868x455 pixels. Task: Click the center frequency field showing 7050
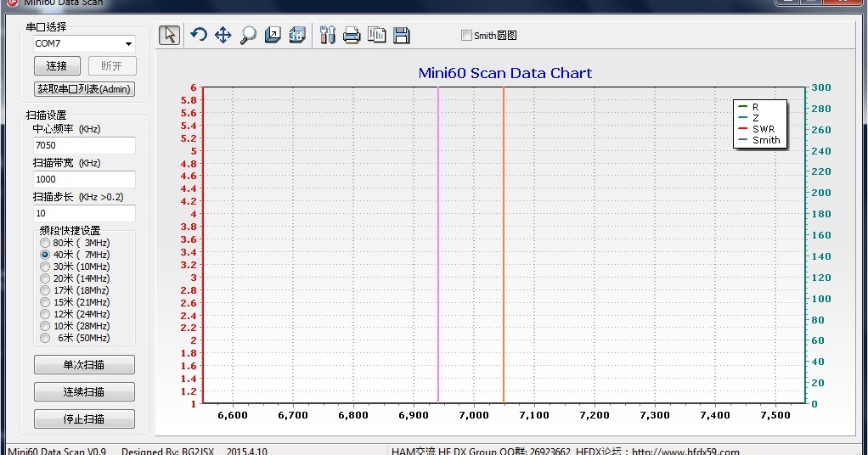pyautogui.click(x=84, y=145)
